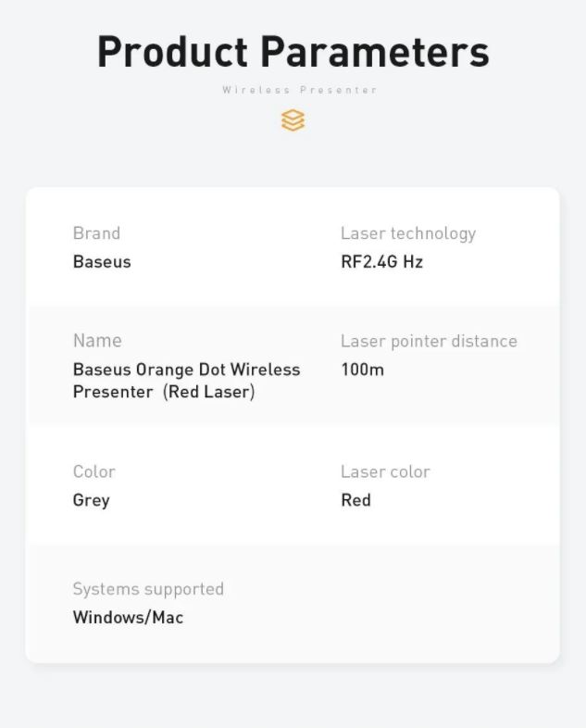Click the Baseus Orange Dot Wireless Presenter name
586x728 pixels.
tap(186, 381)
